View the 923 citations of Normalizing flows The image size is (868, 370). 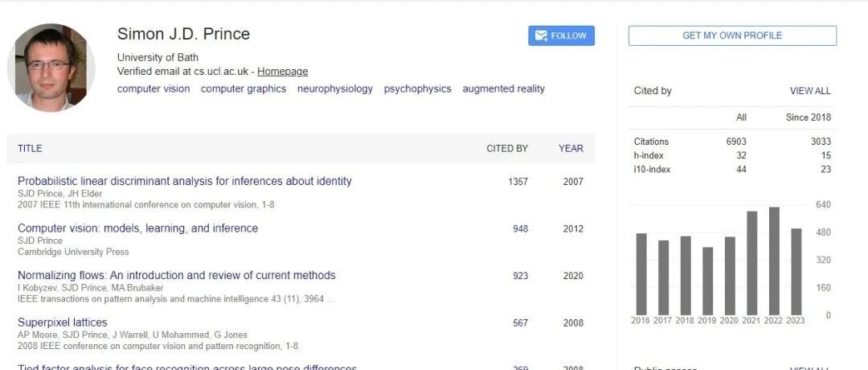pos(520,276)
